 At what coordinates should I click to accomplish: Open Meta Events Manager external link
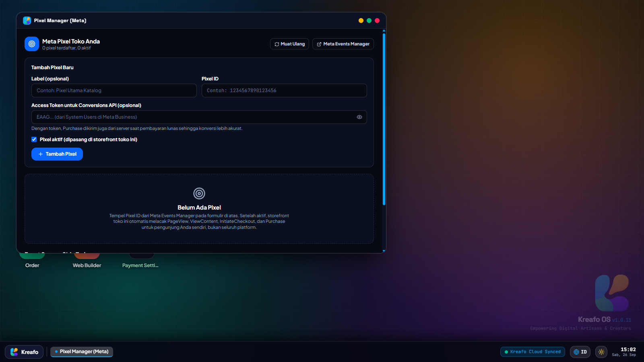coord(343,44)
